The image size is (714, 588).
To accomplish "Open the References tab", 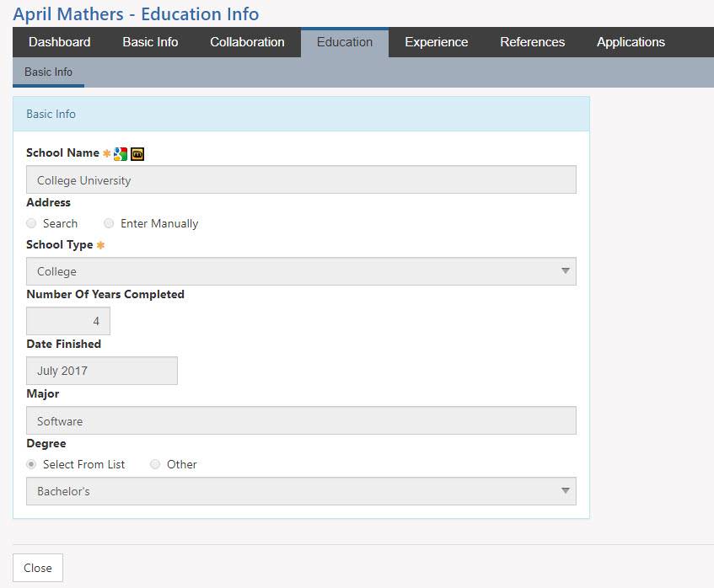I will (x=532, y=42).
